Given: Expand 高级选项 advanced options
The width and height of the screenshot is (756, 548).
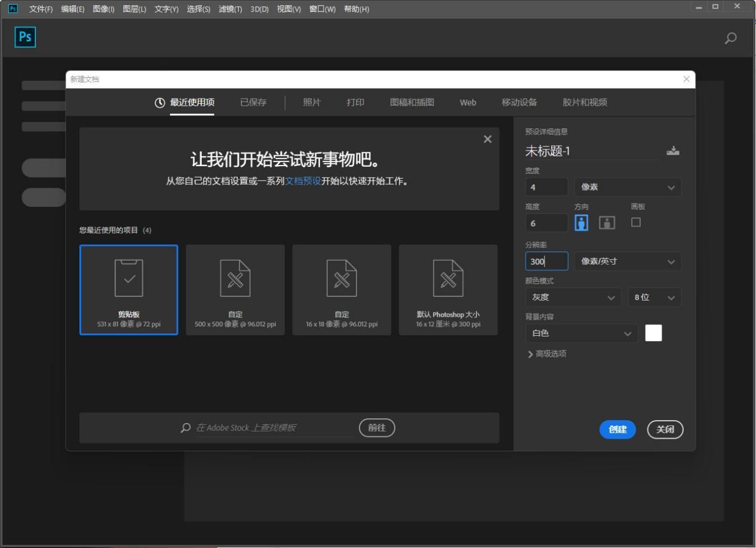Looking at the screenshot, I should pyautogui.click(x=547, y=354).
